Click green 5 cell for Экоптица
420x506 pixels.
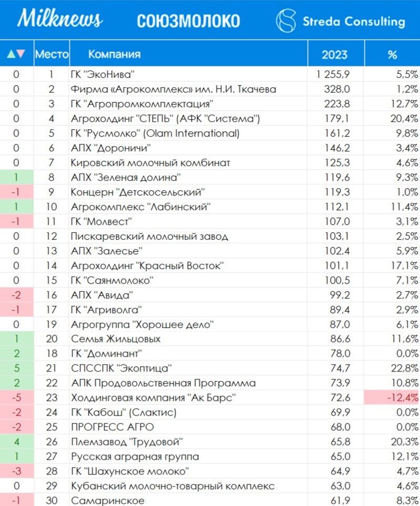click(16, 368)
